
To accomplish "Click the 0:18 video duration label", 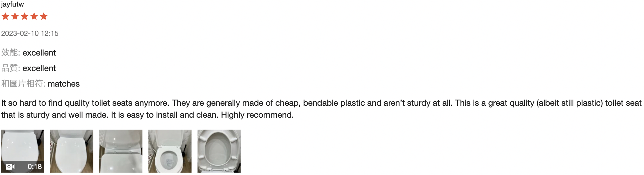I will click(x=35, y=167).
